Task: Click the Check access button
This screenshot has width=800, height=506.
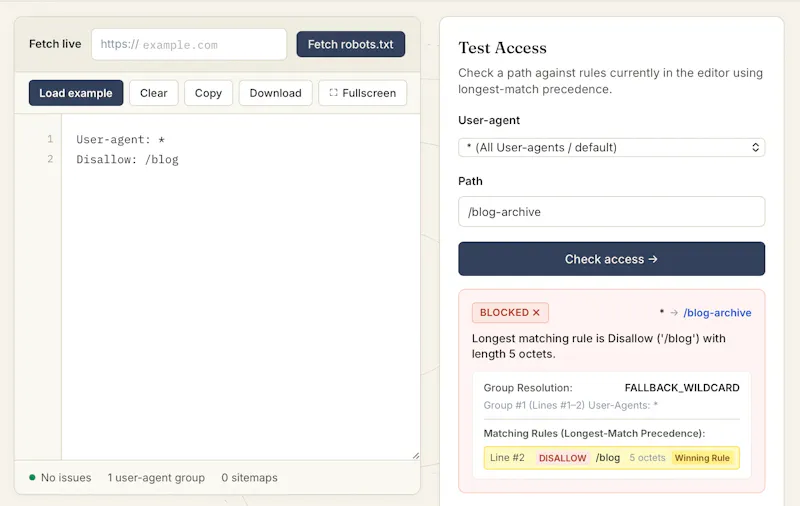Action: (x=611, y=259)
